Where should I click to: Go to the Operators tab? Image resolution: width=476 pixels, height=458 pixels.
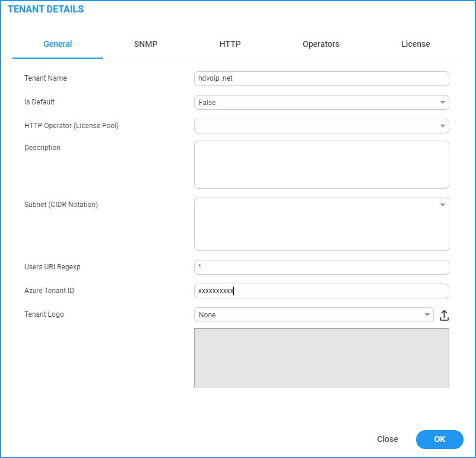click(320, 44)
